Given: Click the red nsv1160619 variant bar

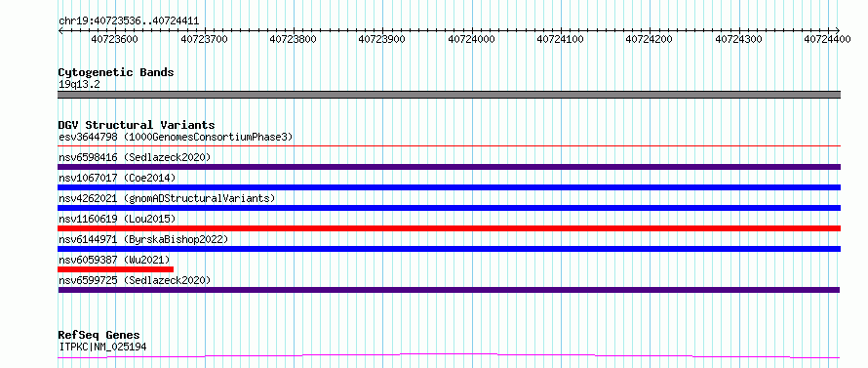Looking at the screenshot, I should (x=449, y=228).
